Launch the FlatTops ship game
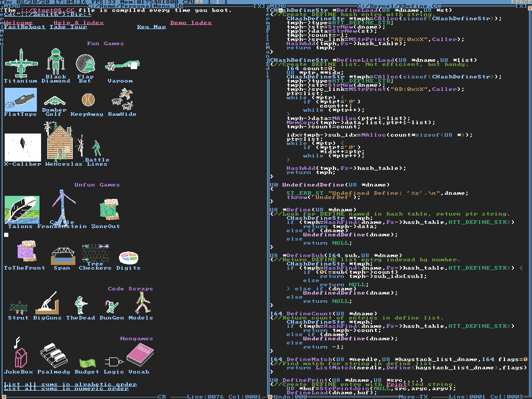Screen dimensions: 532x399 [x=21, y=99]
